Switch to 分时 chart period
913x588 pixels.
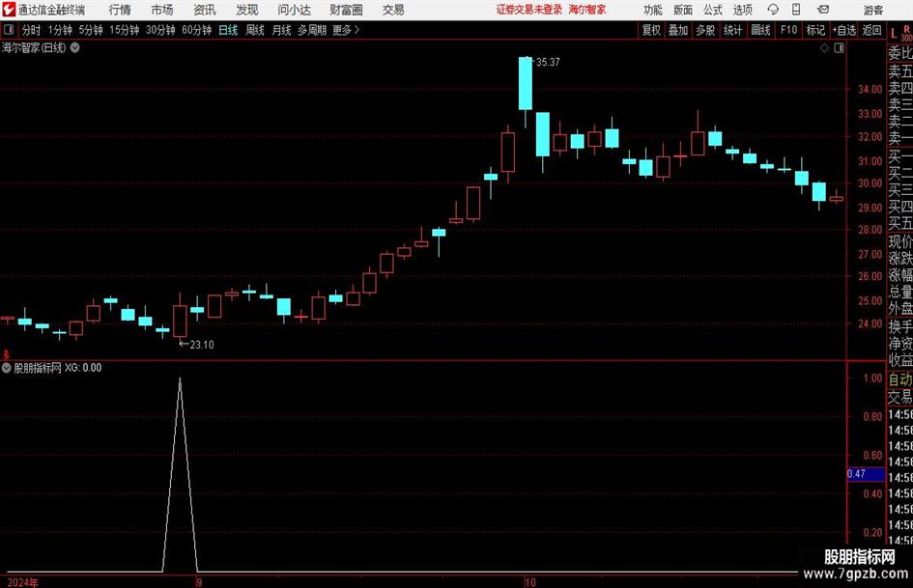tap(32, 30)
